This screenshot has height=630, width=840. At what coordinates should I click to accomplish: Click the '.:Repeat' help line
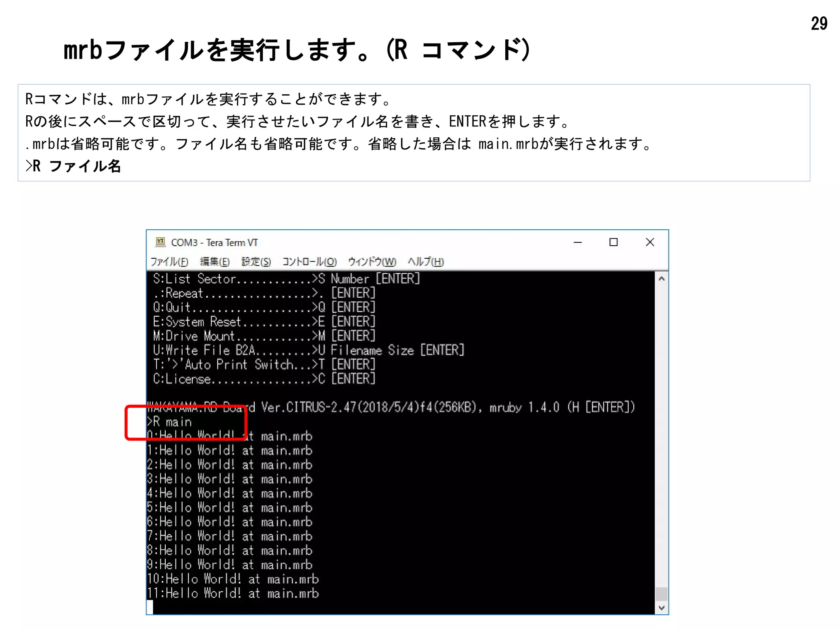pyautogui.click(x=264, y=293)
